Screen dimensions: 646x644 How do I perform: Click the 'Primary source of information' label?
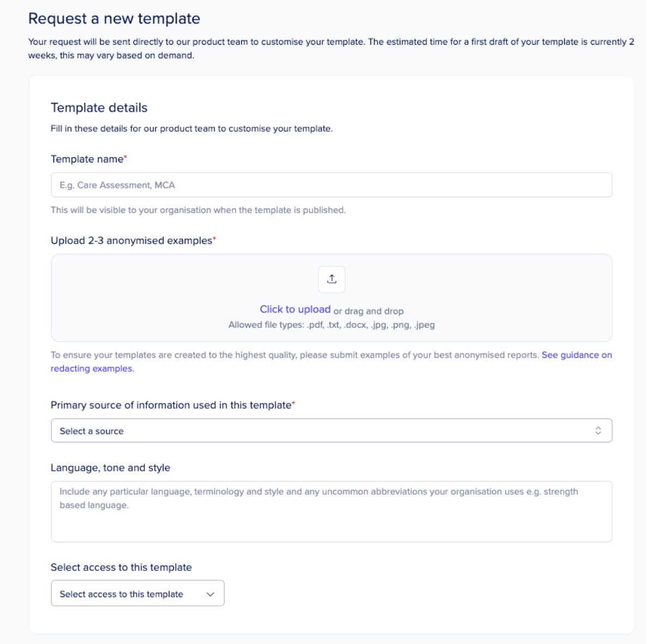(171, 405)
